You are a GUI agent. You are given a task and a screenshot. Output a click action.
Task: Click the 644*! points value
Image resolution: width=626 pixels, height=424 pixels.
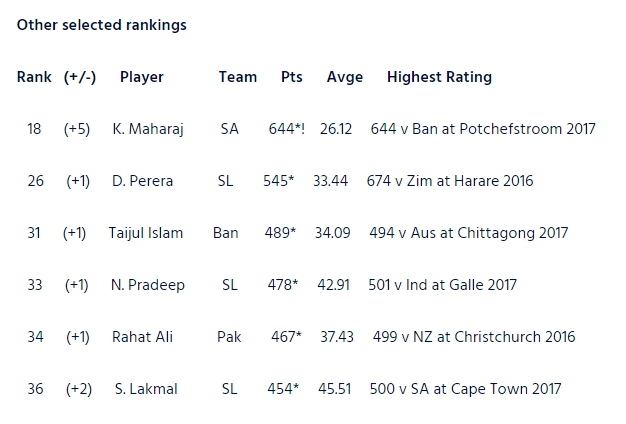(287, 129)
